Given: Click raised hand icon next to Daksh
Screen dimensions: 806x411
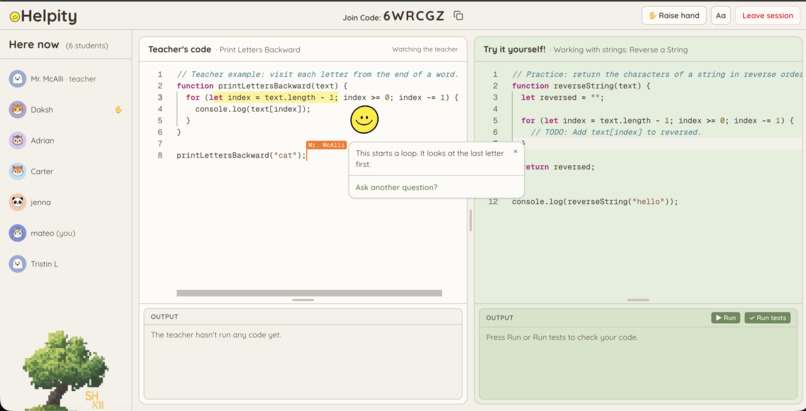Looking at the screenshot, I should (118, 109).
